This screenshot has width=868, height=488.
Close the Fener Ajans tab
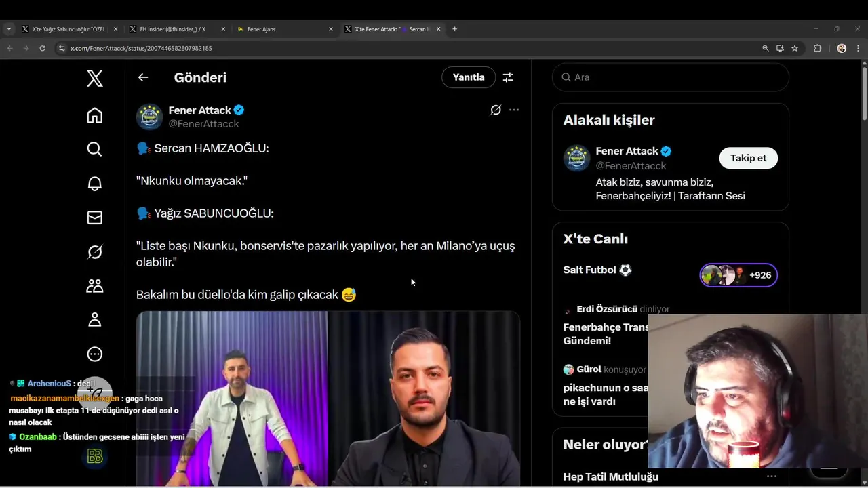tap(331, 29)
